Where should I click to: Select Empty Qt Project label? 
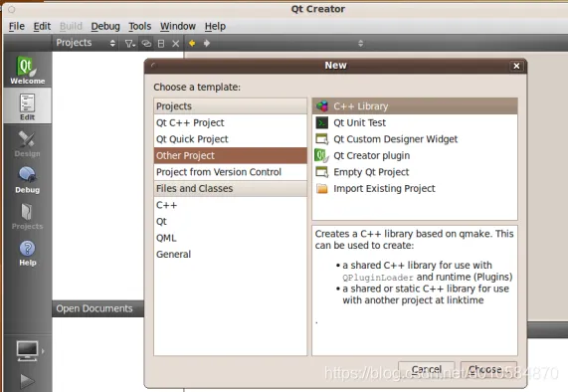tap(371, 172)
